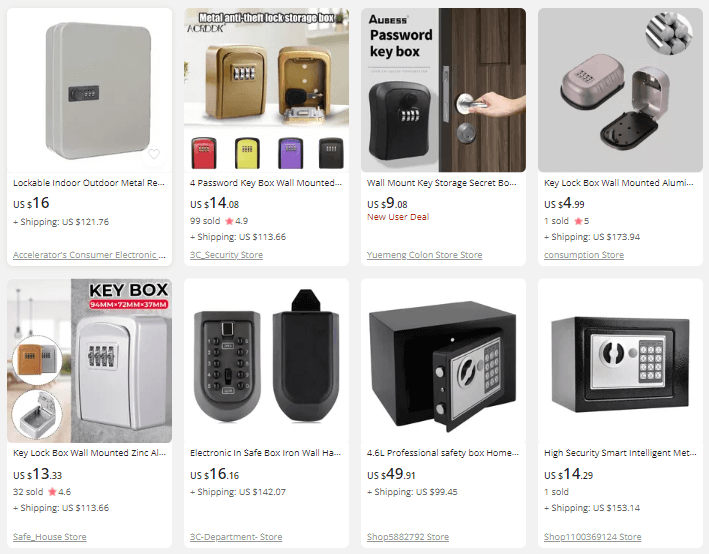Image resolution: width=709 pixels, height=554 pixels.
Task: Open the Accelerator's Consumer Electronic store link
Action: point(89,255)
